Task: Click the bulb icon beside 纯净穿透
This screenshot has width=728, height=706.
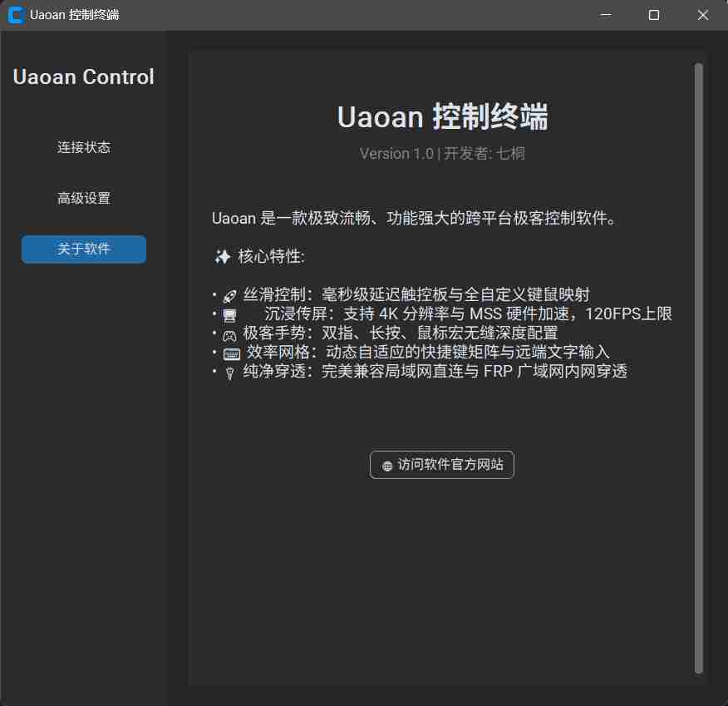Action: pos(230,372)
